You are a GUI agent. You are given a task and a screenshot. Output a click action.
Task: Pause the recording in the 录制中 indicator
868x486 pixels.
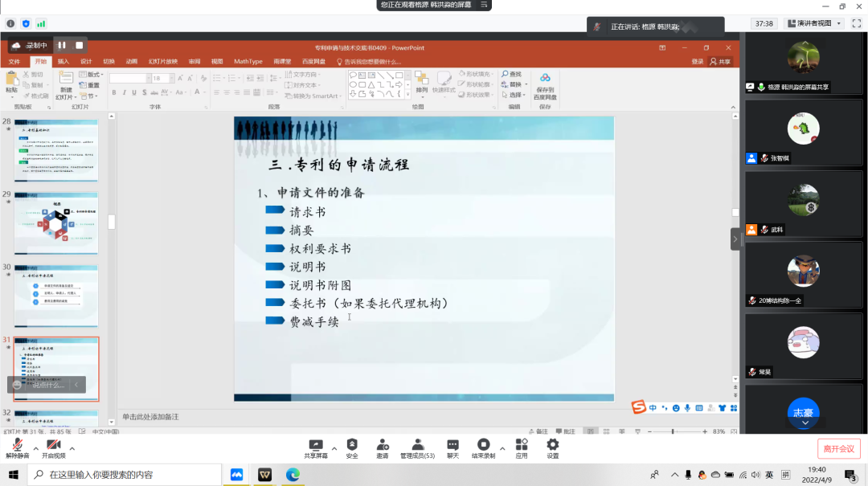pos(62,45)
